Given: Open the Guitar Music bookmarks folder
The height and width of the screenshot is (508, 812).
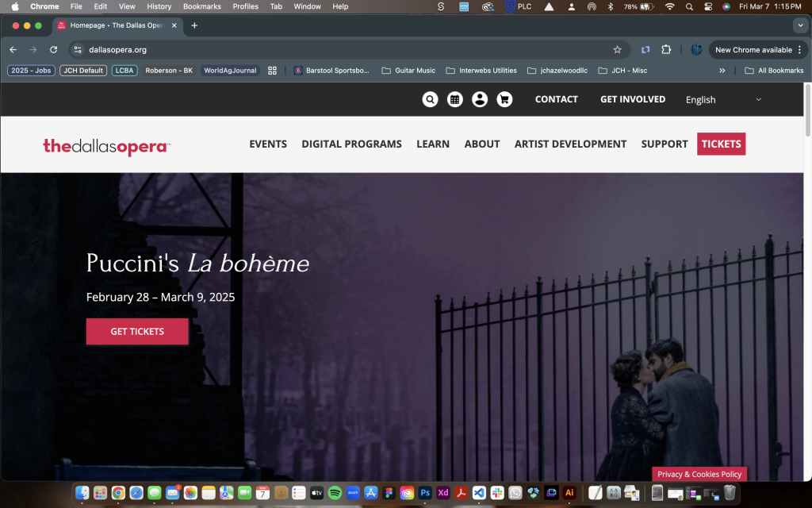Looking at the screenshot, I should (x=408, y=71).
